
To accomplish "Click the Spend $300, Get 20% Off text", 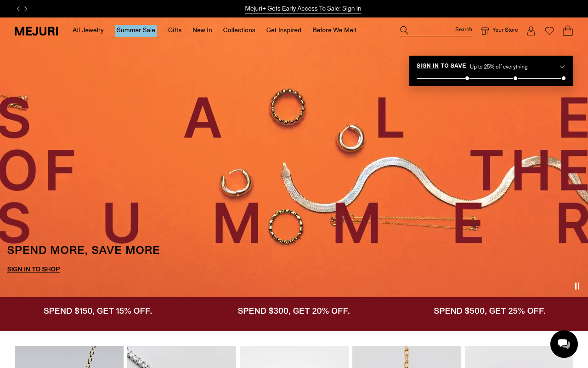I will coord(294,311).
